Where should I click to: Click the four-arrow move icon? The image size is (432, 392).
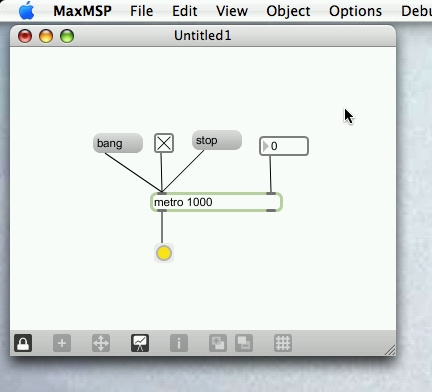click(101, 343)
